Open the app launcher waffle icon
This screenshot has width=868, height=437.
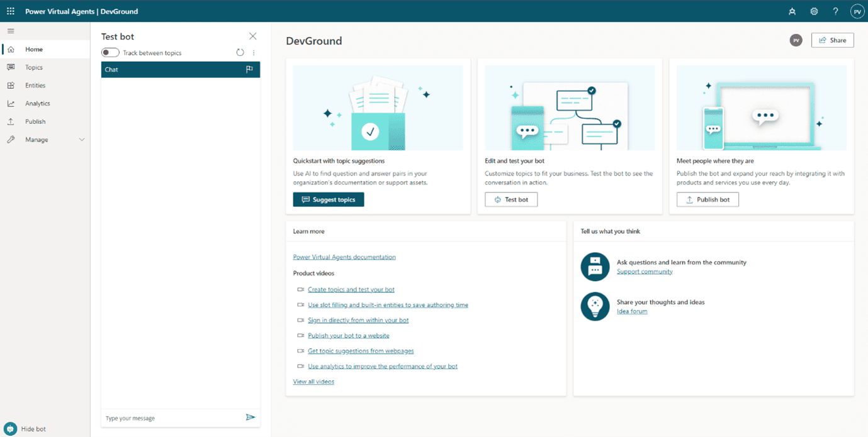[11, 11]
